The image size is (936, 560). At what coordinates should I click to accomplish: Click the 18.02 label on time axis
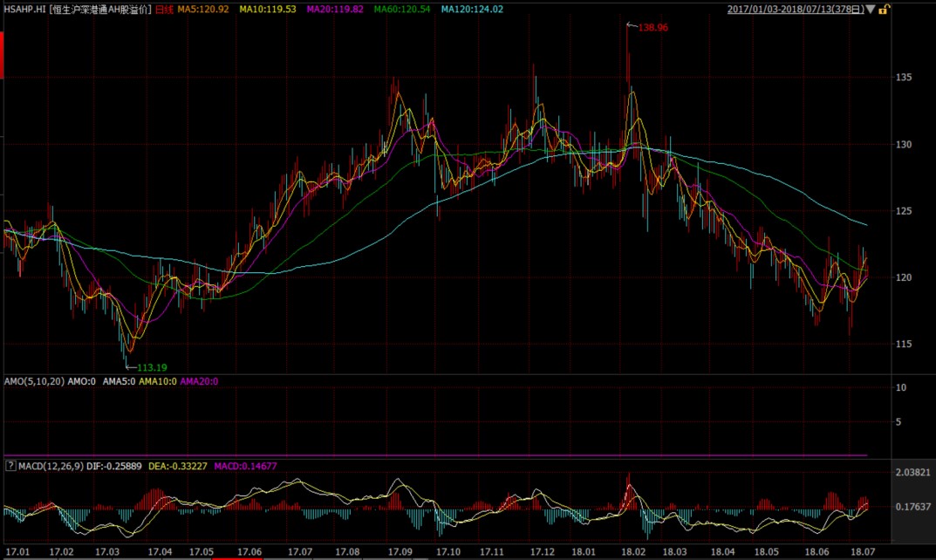[x=631, y=552]
